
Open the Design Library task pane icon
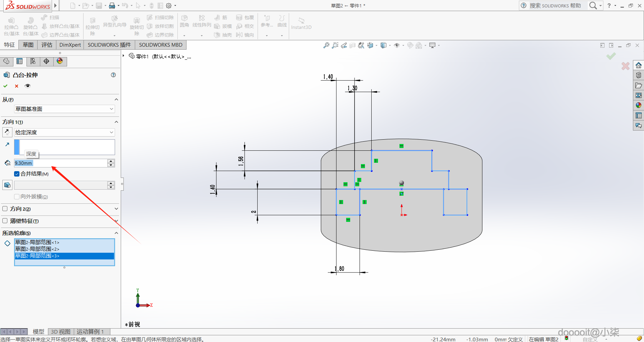639,75
